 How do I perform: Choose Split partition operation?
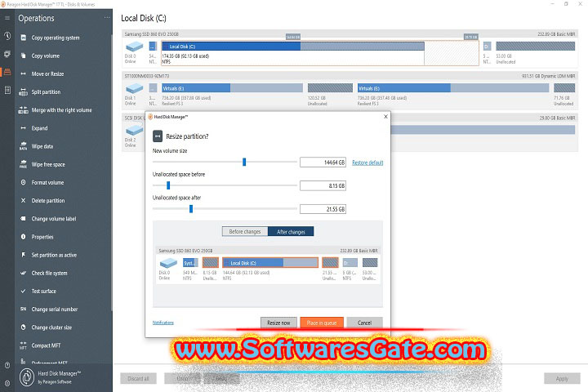click(46, 92)
